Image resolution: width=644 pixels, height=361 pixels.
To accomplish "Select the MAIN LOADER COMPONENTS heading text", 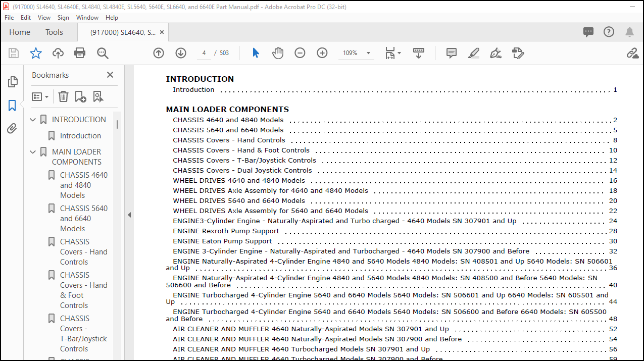I will tap(227, 110).
